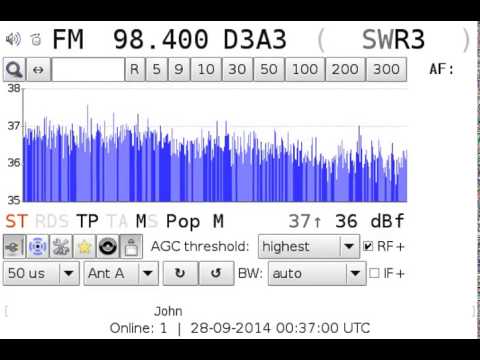Click the 98.400 frequency readout
This screenshot has height=360, width=480.
tap(161, 40)
